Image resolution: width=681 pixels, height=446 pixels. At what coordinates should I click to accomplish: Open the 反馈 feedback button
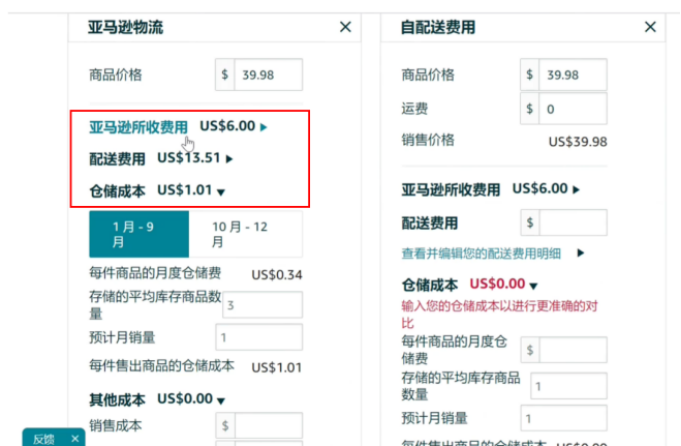44,439
